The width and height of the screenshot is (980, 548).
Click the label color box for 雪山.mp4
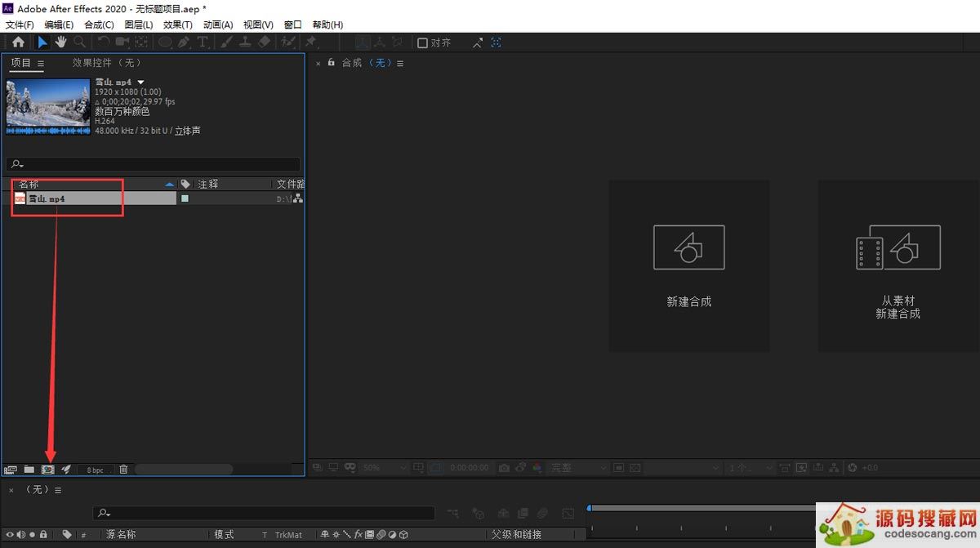tap(185, 198)
